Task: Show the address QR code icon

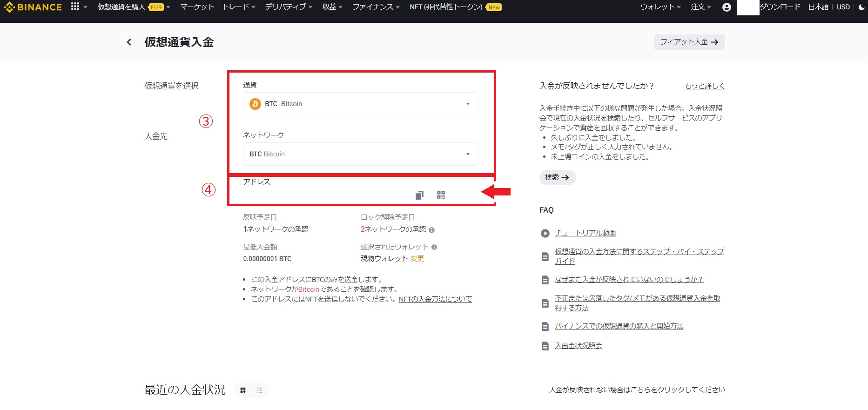Action: [x=441, y=195]
